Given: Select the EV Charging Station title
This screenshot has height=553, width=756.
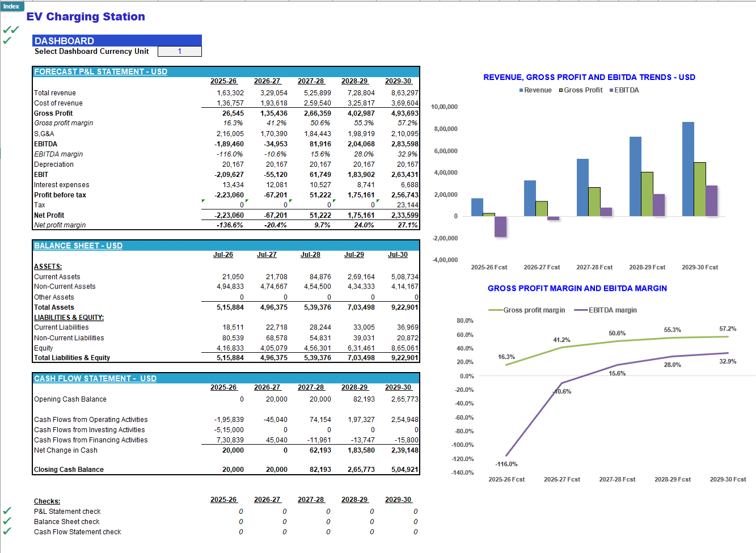Looking at the screenshot, I should point(86,16).
